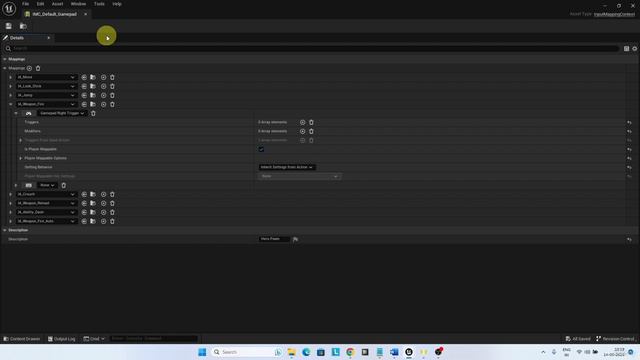Toggle Is Player Mappable checkbox
640x360 pixels.
pyautogui.click(x=261, y=149)
